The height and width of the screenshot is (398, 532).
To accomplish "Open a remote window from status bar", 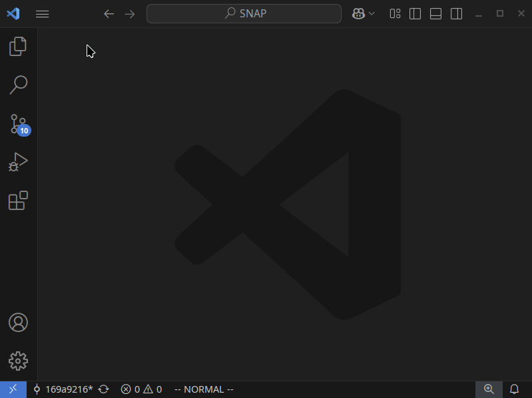I will pos(13,389).
